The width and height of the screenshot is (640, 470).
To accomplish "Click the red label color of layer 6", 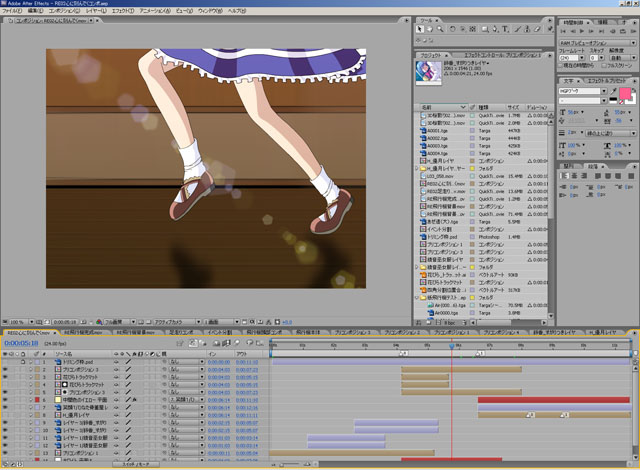I will point(37,400).
